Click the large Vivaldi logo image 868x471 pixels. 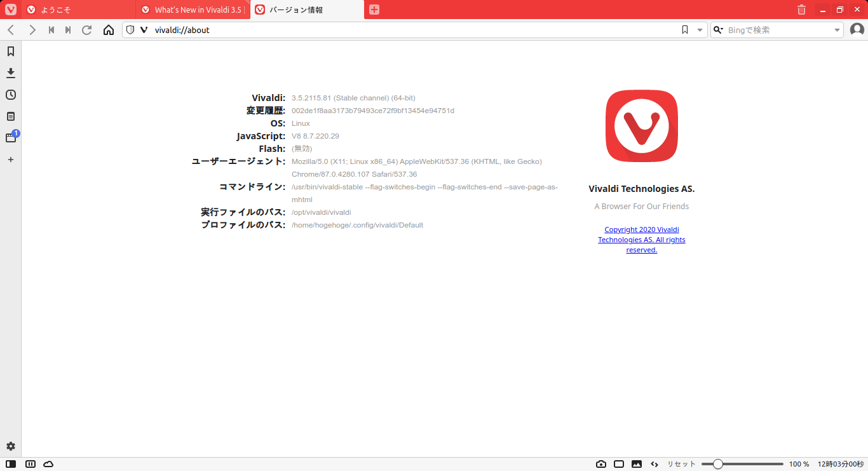(x=642, y=126)
